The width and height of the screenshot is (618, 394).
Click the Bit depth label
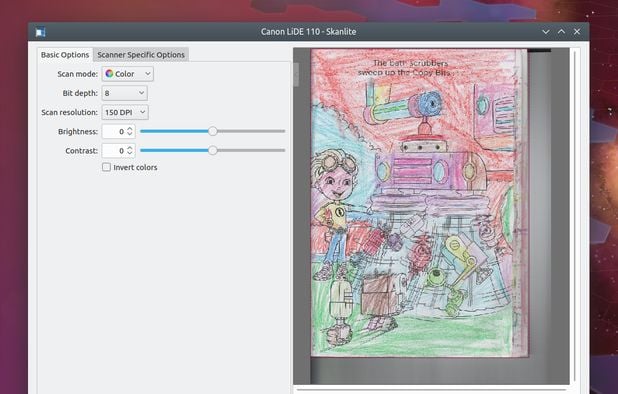[80, 93]
